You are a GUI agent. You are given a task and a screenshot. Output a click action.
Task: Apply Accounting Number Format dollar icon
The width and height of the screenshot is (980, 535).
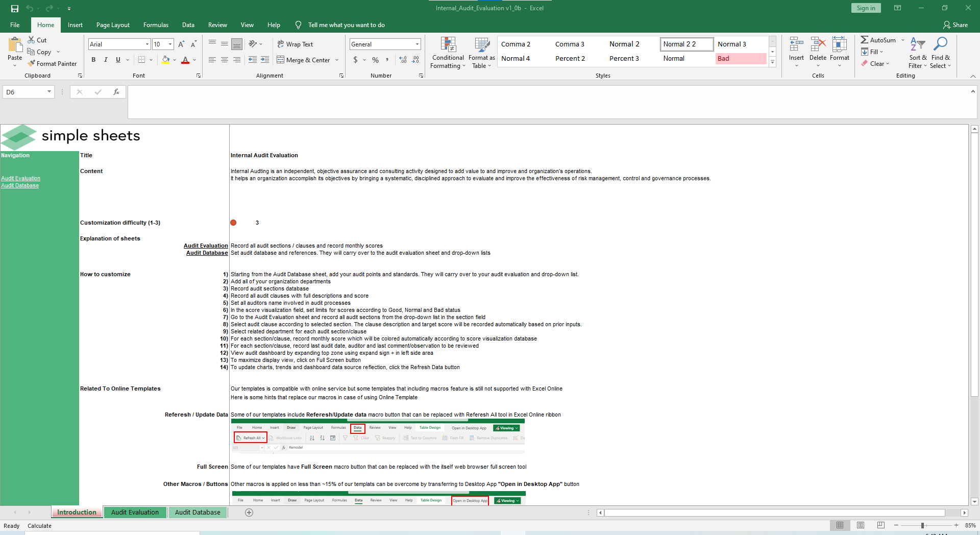point(356,60)
